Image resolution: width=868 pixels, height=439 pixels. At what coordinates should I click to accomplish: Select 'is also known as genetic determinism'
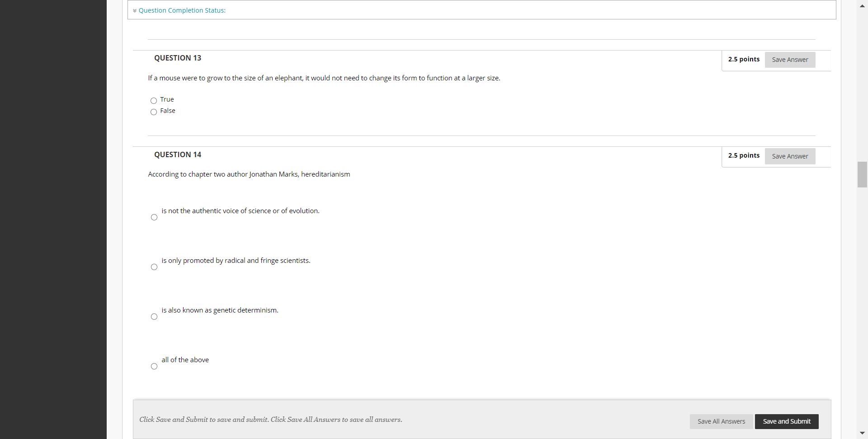(x=154, y=317)
